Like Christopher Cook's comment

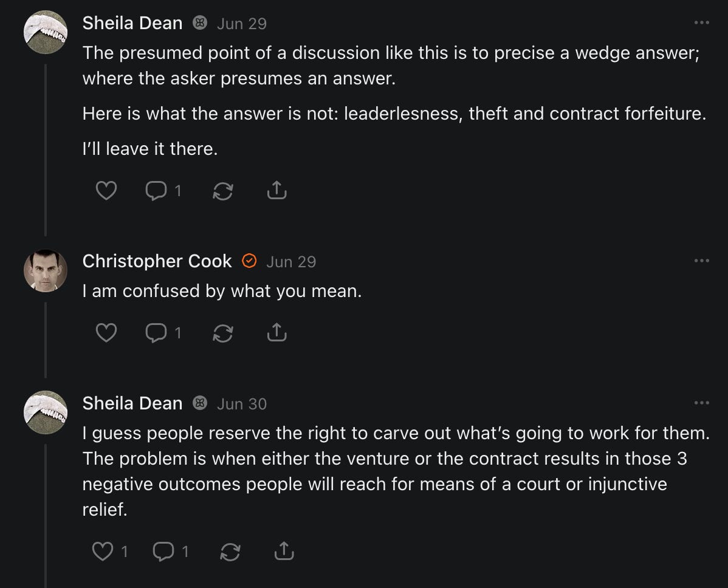click(x=106, y=333)
